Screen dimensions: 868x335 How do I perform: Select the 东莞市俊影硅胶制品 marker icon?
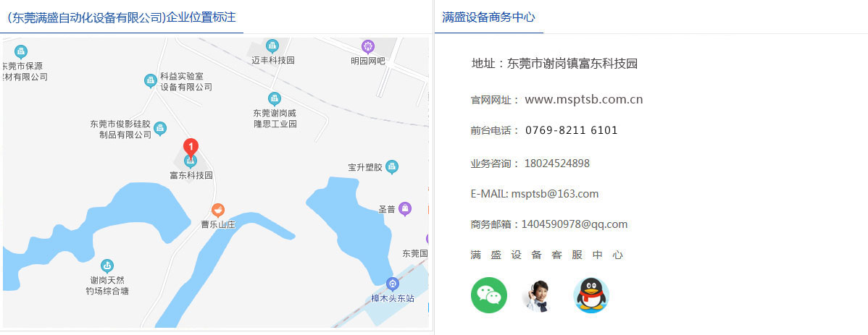(x=161, y=129)
